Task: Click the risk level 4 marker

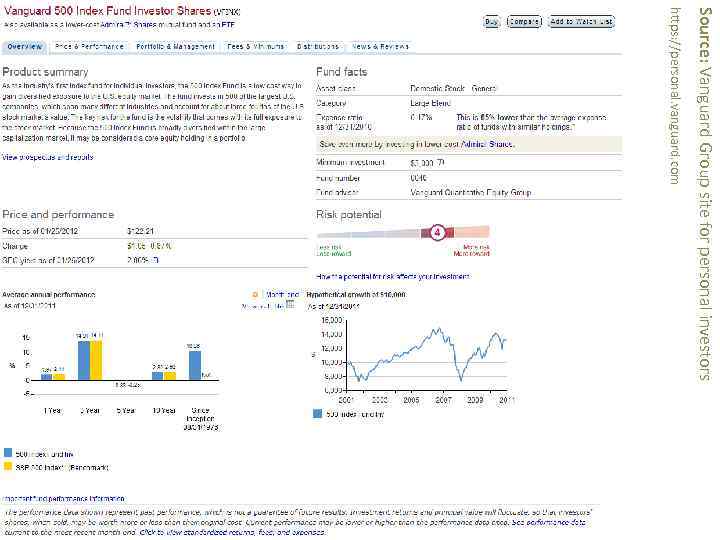Action: pyautogui.click(x=437, y=232)
